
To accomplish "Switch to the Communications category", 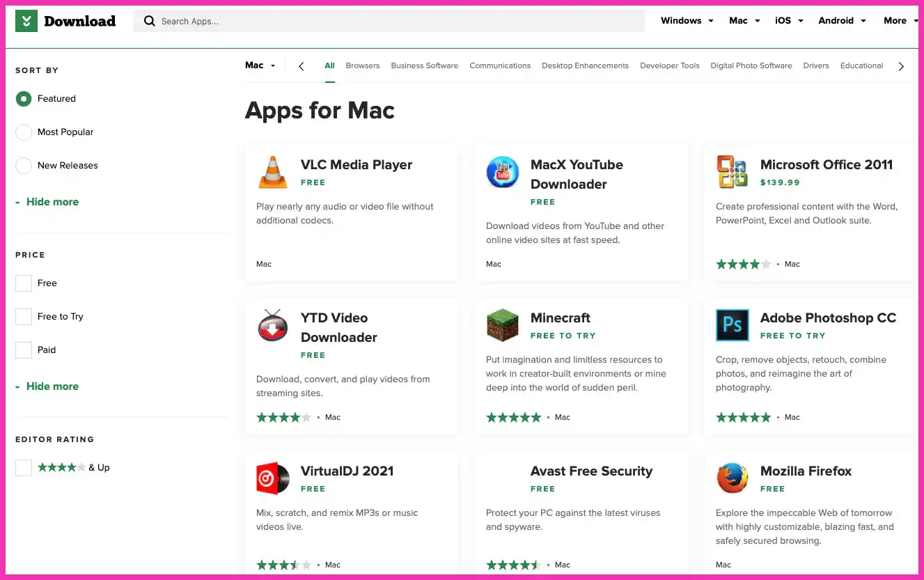I will pyautogui.click(x=500, y=65).
